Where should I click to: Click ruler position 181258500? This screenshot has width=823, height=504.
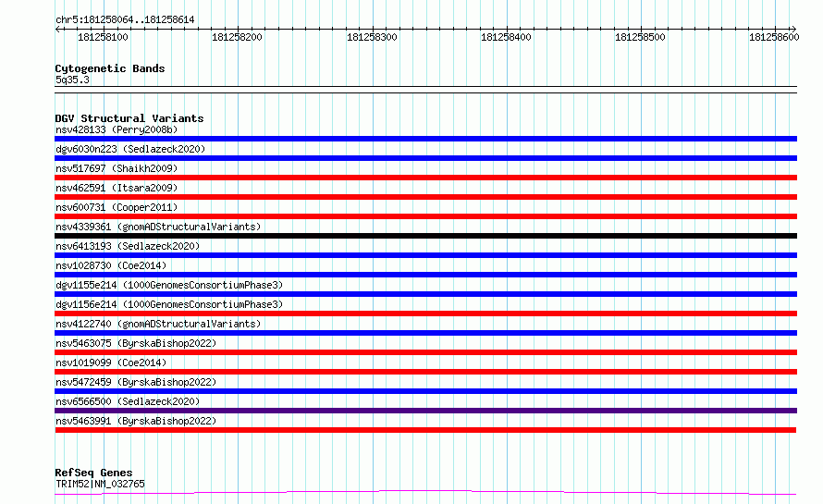[x=640, y=37]
